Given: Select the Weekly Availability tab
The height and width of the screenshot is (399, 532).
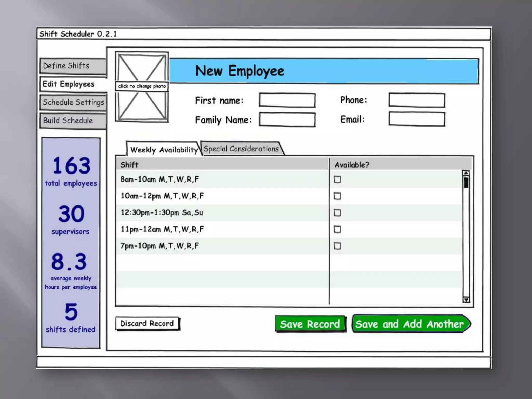Looking at the screenshot, I should point(164,150).
